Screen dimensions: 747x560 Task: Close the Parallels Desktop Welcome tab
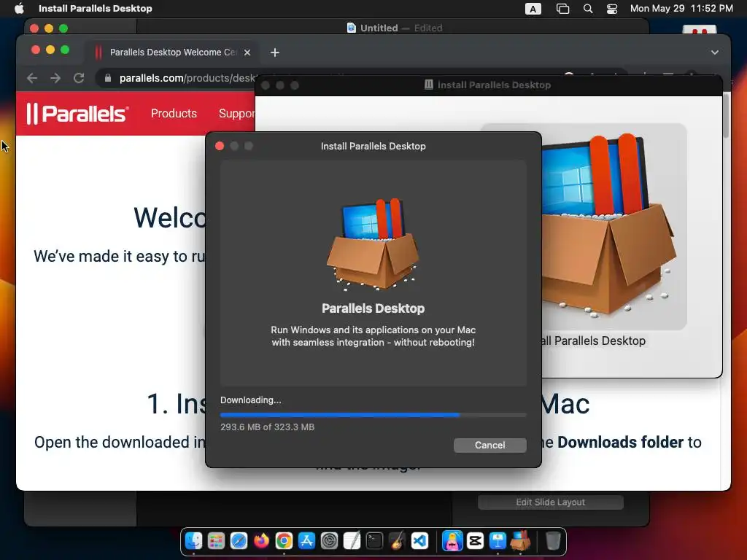[247, 52]
